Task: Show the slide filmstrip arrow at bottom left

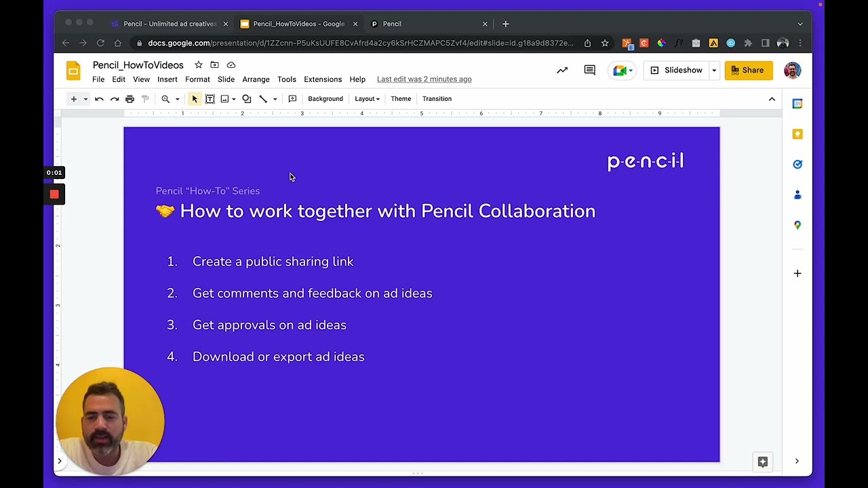Action: tap(60, 462)
